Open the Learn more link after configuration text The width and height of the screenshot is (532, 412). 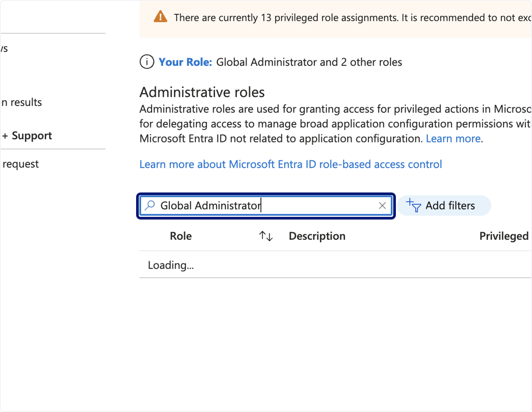(x=453, y=138)
